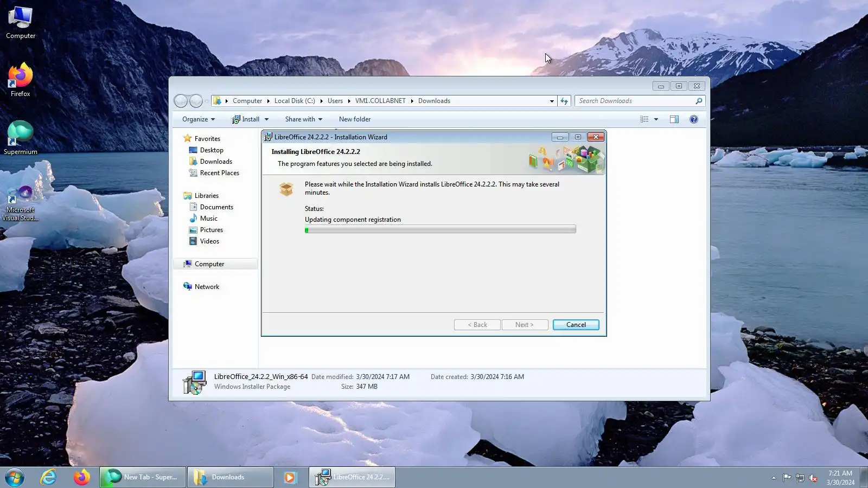Click Local Disk (C:) breadcrumb
The image size is (868, 488).
point(295,101)
